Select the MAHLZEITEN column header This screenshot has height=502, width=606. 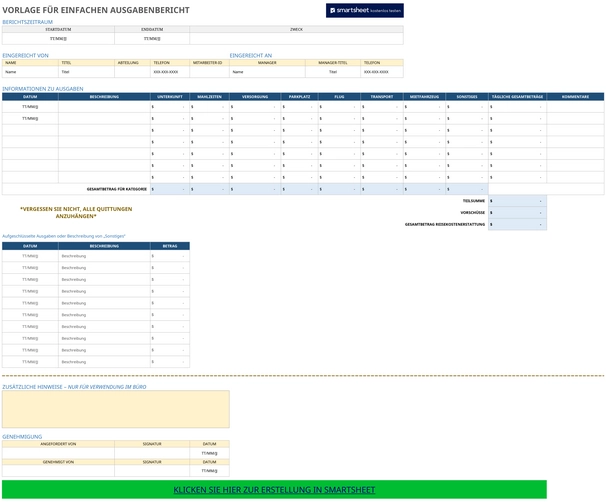209,97
